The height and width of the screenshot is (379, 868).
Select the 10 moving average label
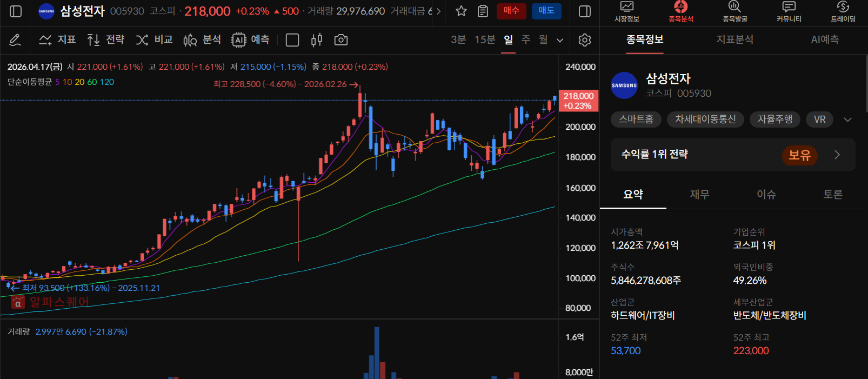point(67,82)
